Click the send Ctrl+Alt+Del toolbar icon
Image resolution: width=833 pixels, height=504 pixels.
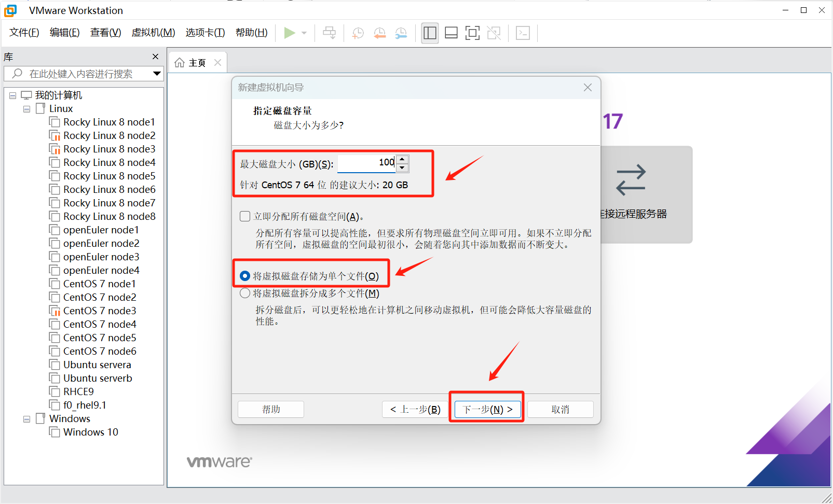329,33
